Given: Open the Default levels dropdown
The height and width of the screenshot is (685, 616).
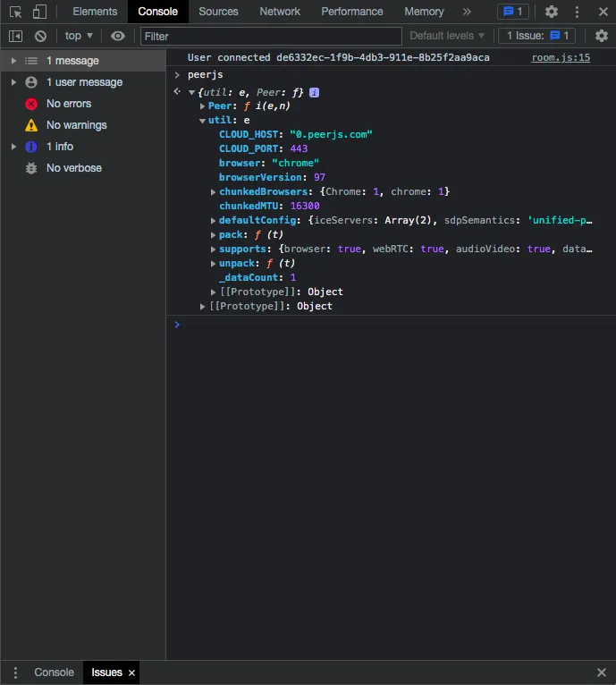Looking at the screenshot, I should click(447, 36).
